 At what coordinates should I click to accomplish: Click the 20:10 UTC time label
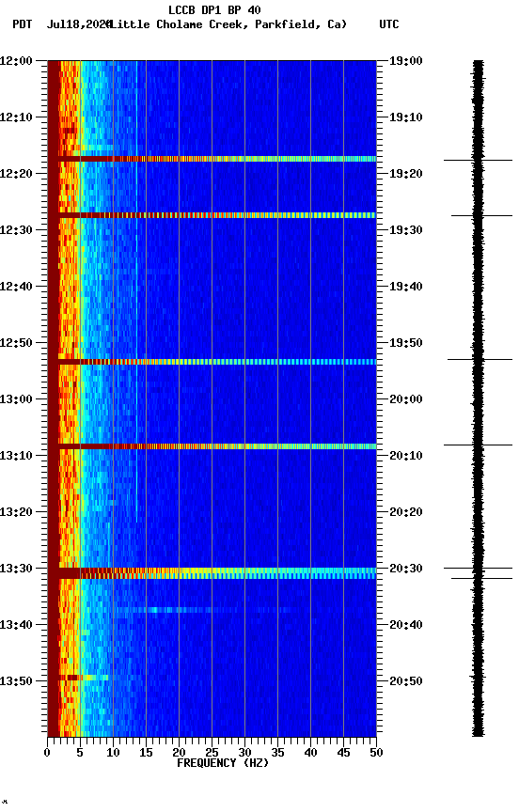(x=406, y=456)
